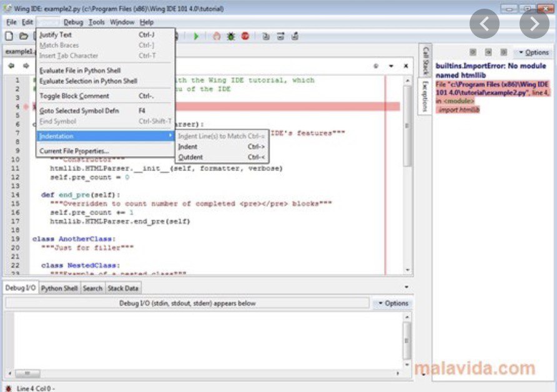Choose Goto Selected Symbol Defn
The height and width of the screenshot is (392, 557).
click(105, 110)
